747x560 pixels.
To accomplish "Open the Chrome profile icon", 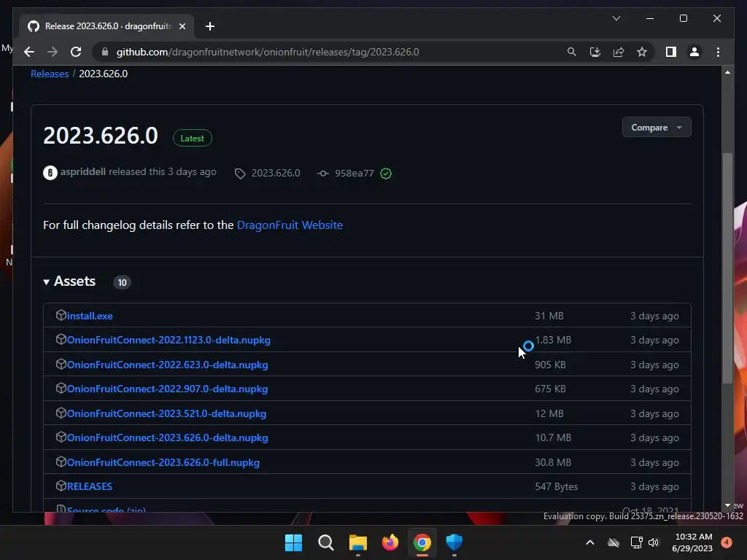I will pos(694,52).
